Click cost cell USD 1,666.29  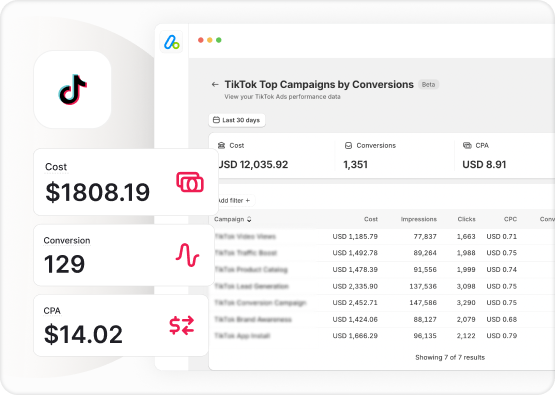pos(355,336)
